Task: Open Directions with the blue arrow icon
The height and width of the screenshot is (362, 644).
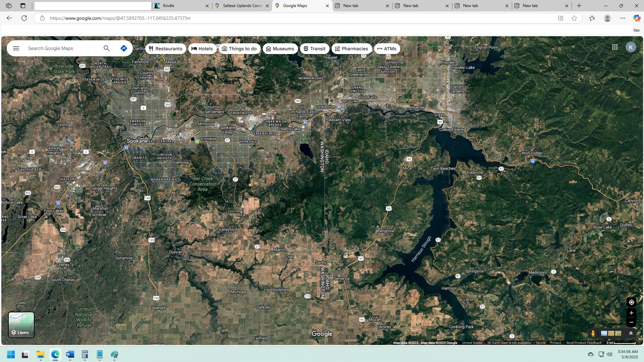Action: (x=123, y=48)
